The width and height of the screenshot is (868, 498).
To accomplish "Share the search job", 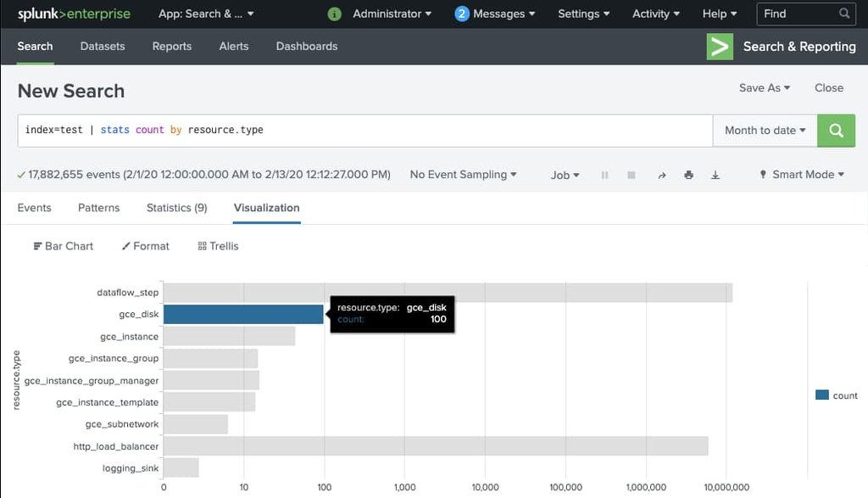I will pos(661,175).
